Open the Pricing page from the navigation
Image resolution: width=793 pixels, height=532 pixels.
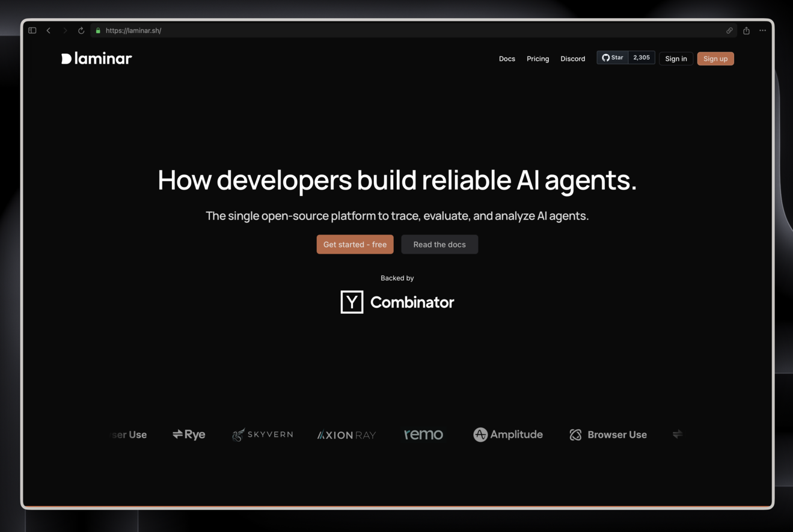pyautogui.click(x=537, y=59)
